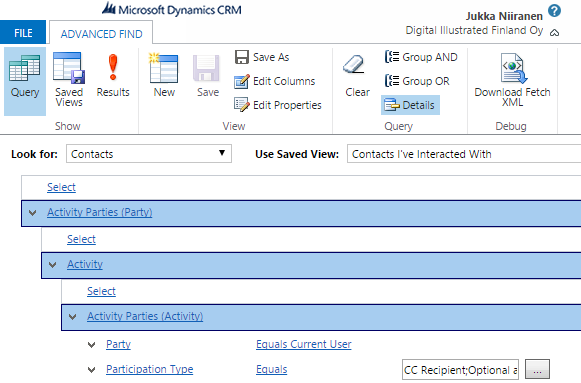This screenshot has width=581, height=383.
Task: Open Edit Properties
Action: [x=278, y=105]
